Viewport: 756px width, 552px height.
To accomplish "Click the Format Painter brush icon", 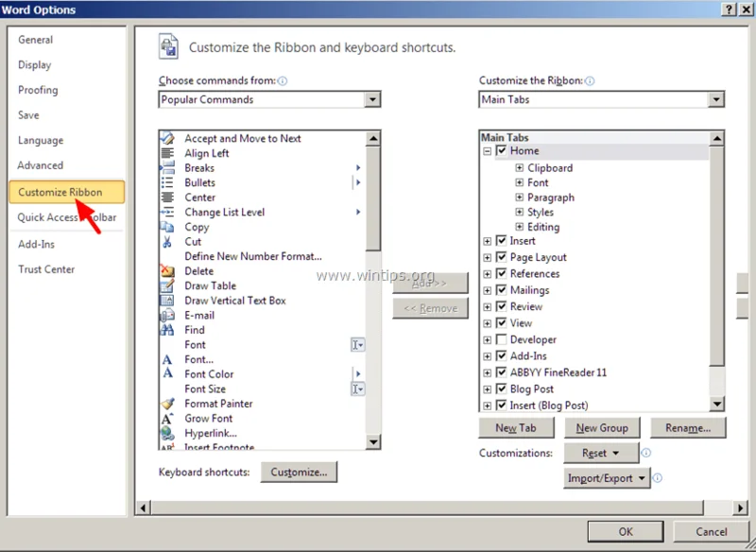I will point(167,404).
